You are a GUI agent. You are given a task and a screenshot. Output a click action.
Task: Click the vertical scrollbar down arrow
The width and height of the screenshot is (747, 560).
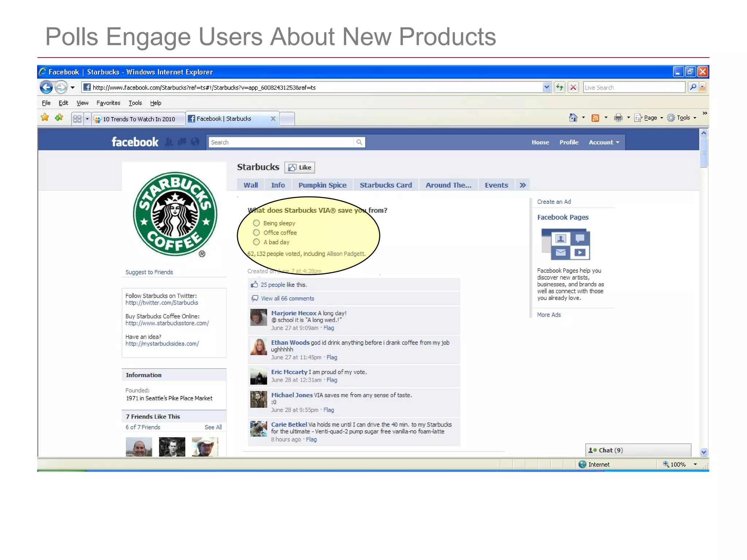pos(704,452)
